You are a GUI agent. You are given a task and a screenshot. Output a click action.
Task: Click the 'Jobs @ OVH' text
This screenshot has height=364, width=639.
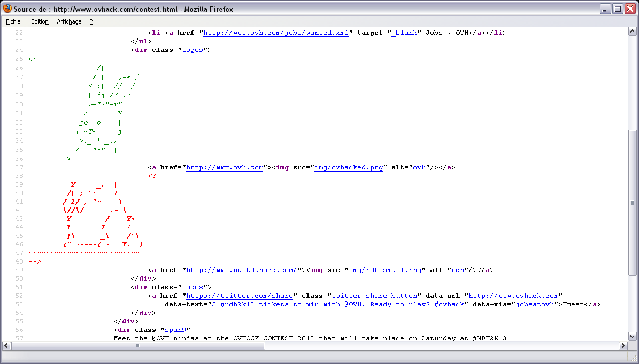[x=447, y=33]
